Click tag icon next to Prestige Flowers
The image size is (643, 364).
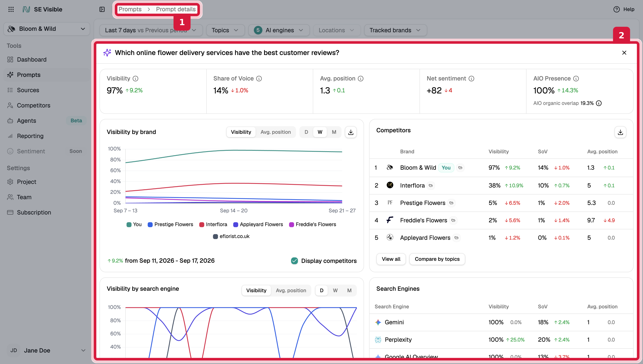click(x=451, y=203)
